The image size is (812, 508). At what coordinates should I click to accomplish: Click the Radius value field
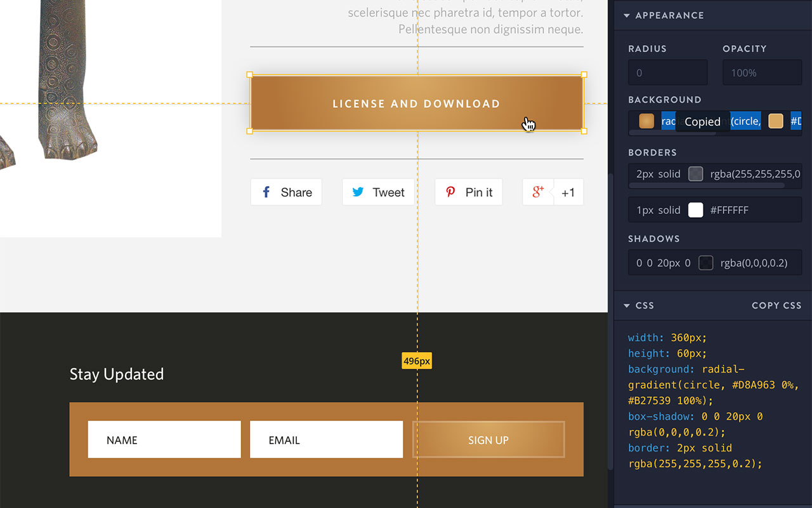click(x=667, y=73)
